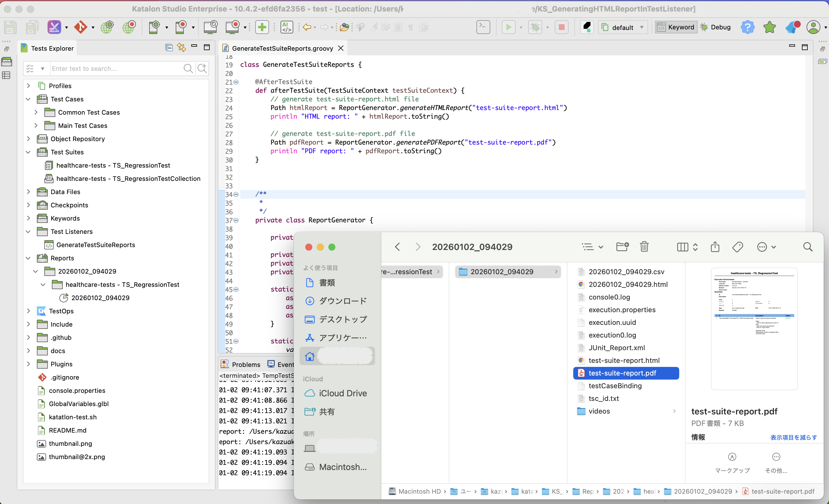The width and height of the screenshot is (829, 504).
Task: Open the Git toolbar icon
Action: tap(81, 27)
